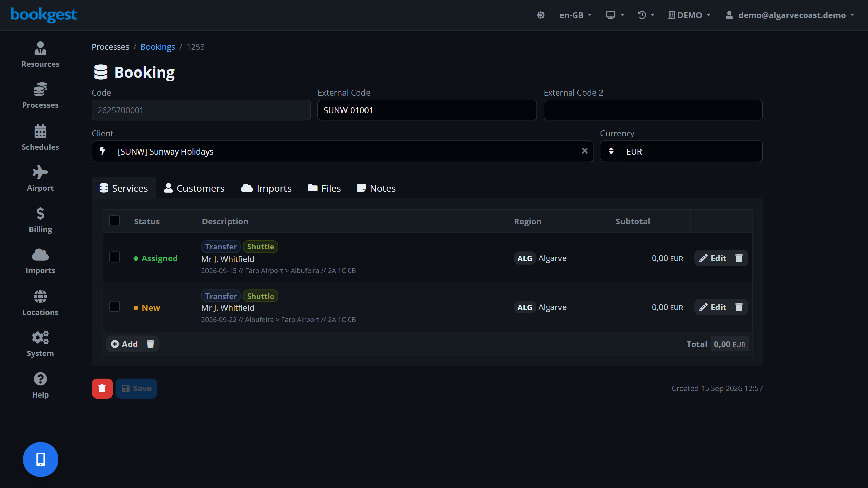This screenshot has height=488, width=868.
Task: Switch to the Customers tab
Action: pos(194,188)
